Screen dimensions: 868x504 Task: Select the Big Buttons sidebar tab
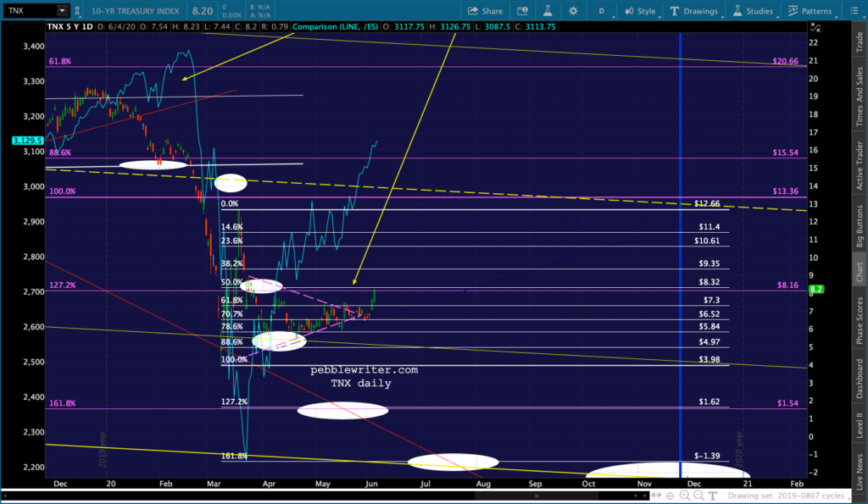pyautogui.click(x=860, y=225)
